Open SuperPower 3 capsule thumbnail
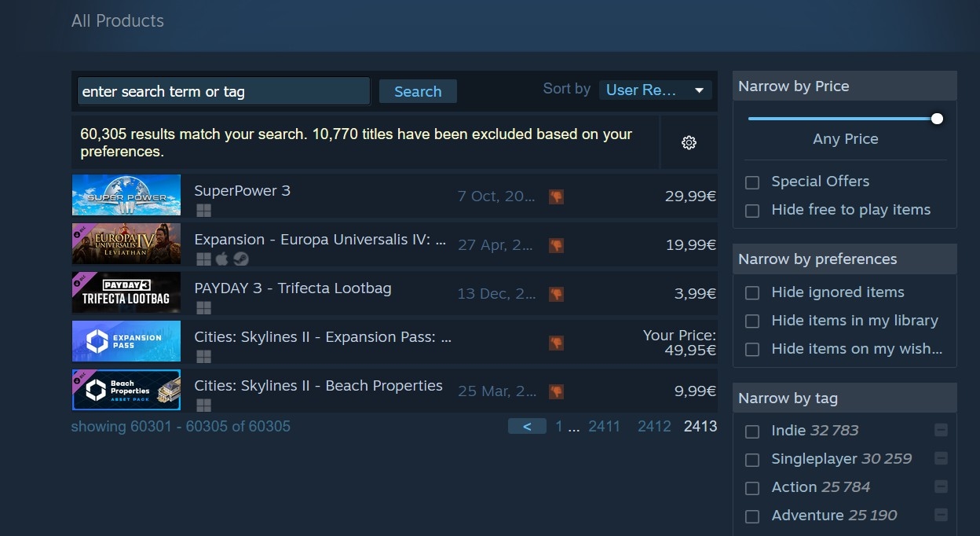Screen dimensions: 980x536 [126, 195]
